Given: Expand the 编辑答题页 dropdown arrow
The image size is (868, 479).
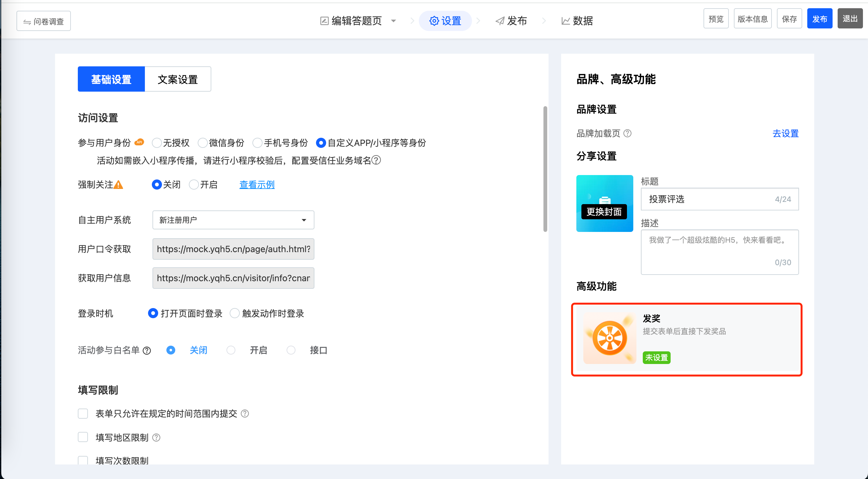Looking at the screenshot, I should click(x=393, y=21).
